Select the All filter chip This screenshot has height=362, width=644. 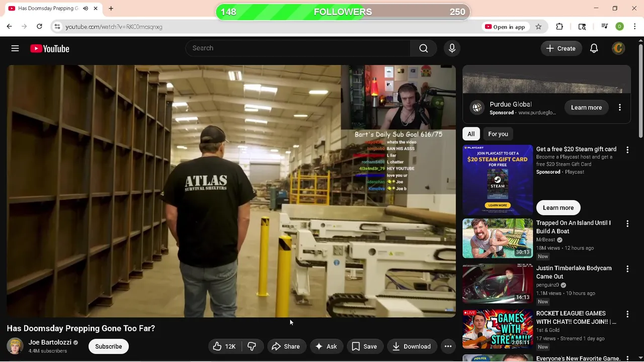[x=471, y=134]
